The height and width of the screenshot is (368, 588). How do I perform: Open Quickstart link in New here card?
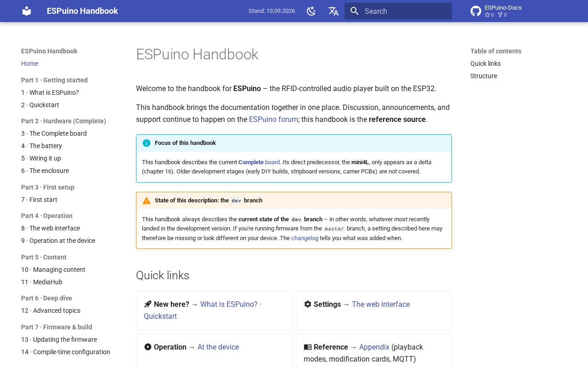tap(160, 316)
